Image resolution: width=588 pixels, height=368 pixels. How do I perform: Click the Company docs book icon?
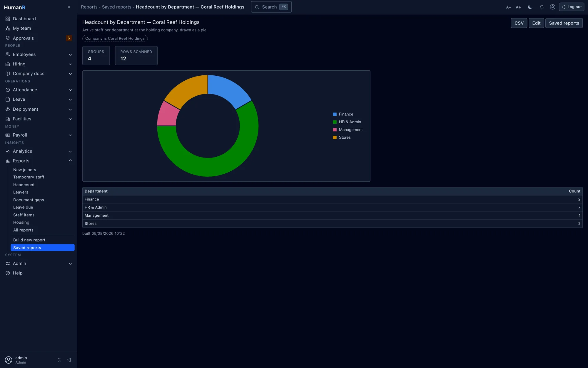(8, 74)
